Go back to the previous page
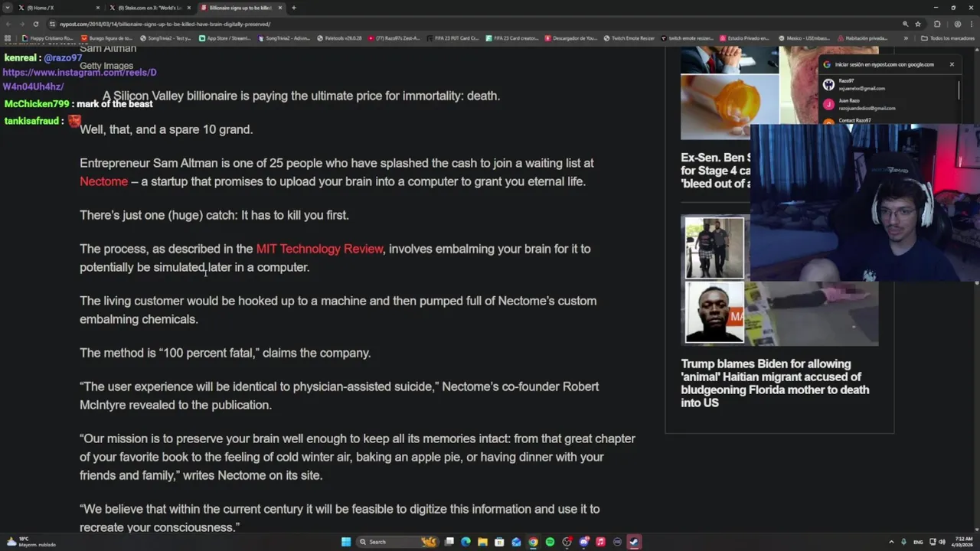Image resolution: width=980 pixels, height=551 pixels. (x=8, y=24)
